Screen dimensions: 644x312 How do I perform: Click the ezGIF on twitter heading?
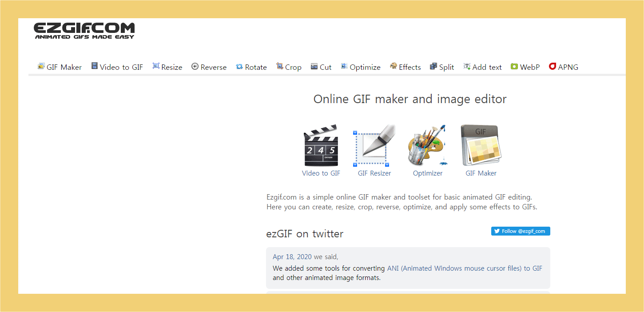tap(305, 234)
